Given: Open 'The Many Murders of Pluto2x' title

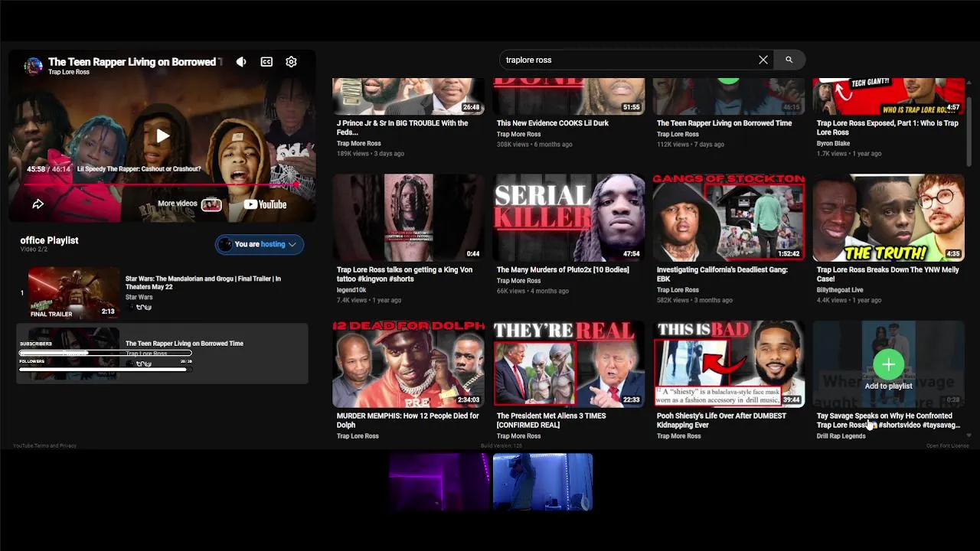Looking at the screenshot, I should click(x=563, y=270).
